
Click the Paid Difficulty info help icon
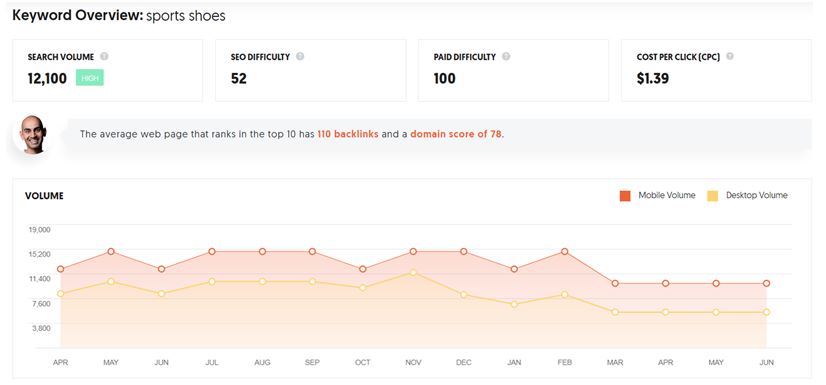point(506,56)
